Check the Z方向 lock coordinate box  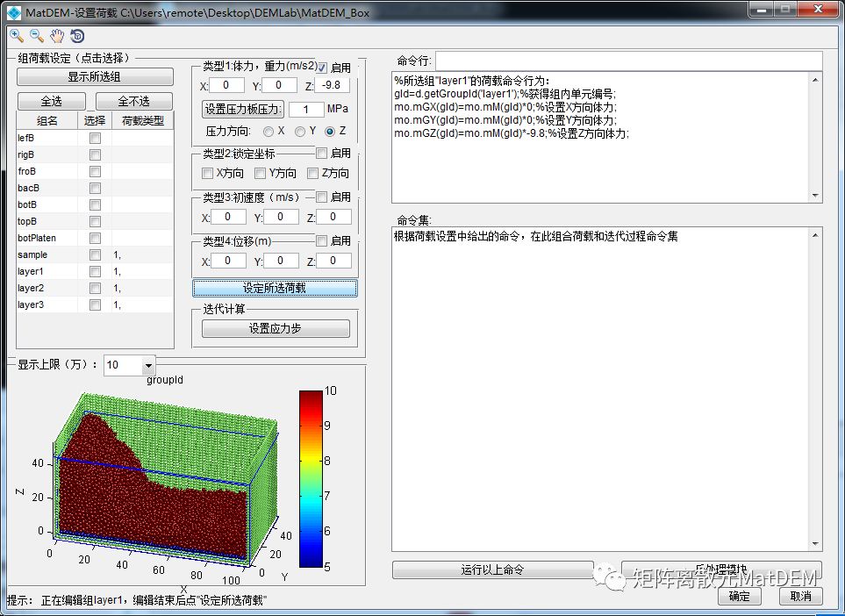(x=313, y=173)
